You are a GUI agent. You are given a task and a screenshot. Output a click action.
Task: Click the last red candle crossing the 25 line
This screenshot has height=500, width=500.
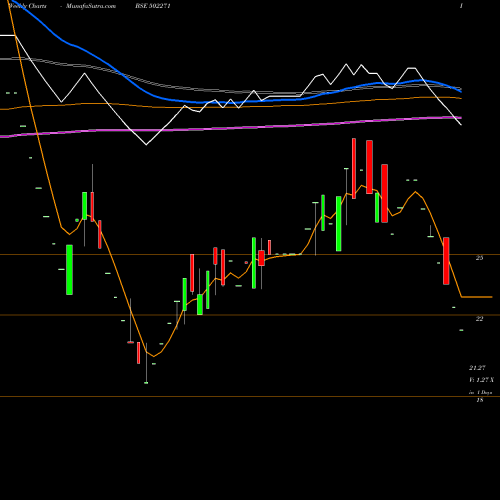(x=446, y=261)
